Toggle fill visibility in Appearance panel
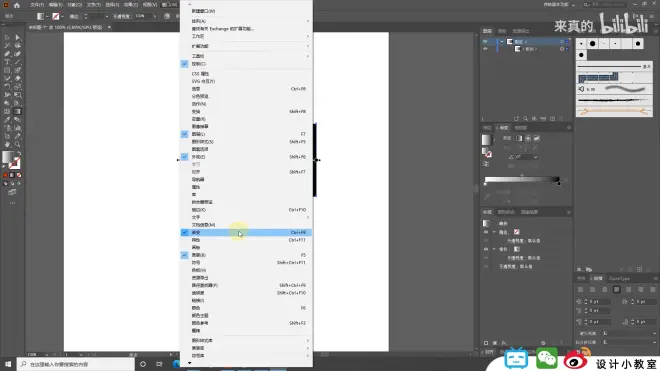660x371 pixels. [486, 249]
